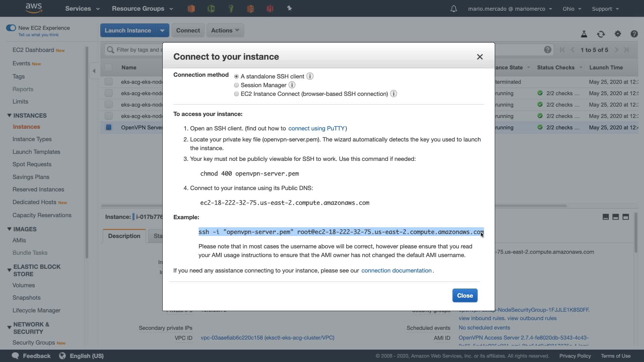Toggle the New EC2 Experience switch
This screenshot has height=362, width=644.
point(11,28)
